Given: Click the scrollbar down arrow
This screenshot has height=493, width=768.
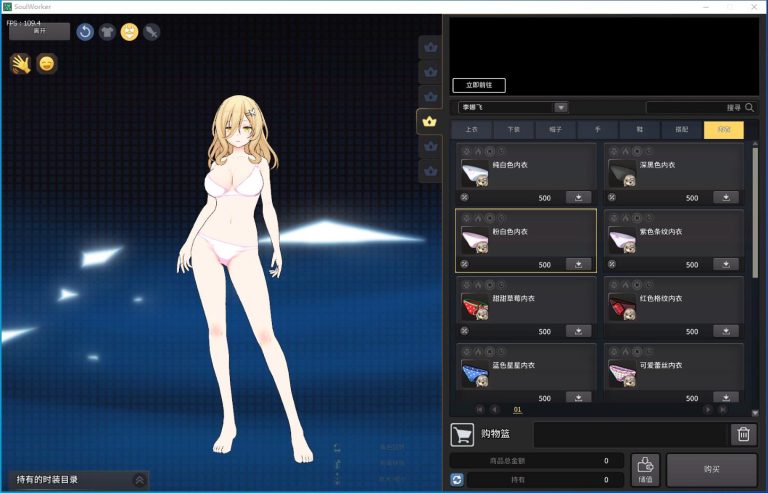Looking at the screenshot, I should pos(755,413).
